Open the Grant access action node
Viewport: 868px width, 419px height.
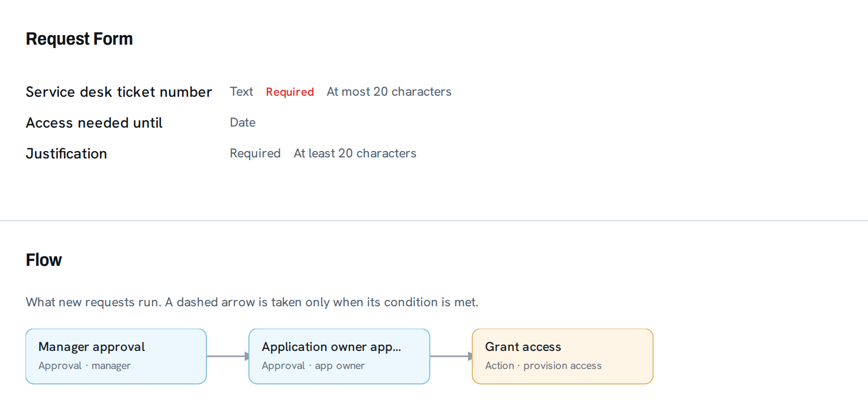pos(563,356)
